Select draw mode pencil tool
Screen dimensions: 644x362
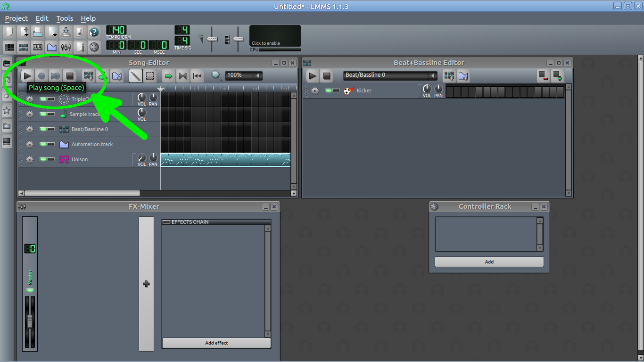point(136,75)
